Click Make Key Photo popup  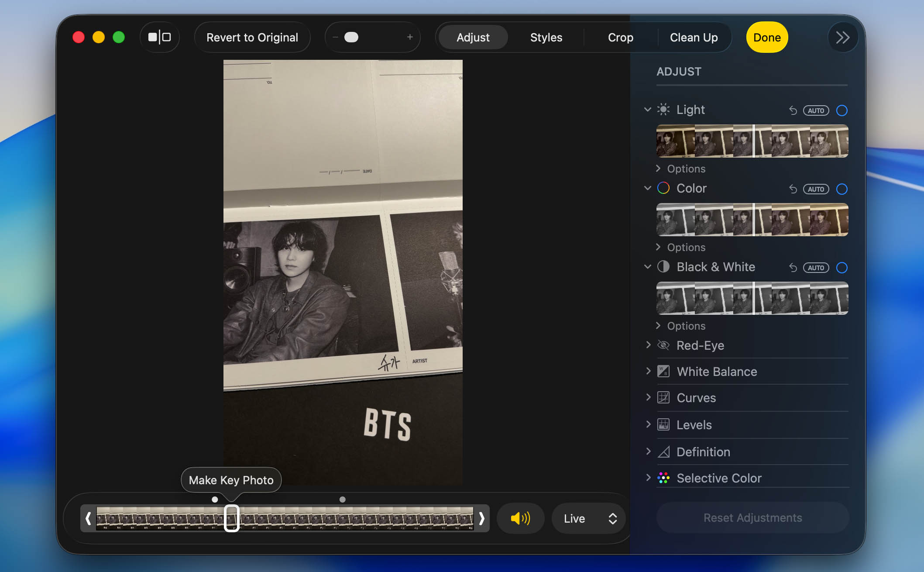[231, 480]
